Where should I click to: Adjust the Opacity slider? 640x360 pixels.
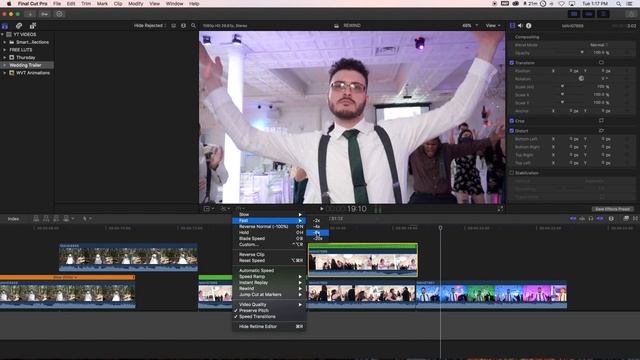tap(582, 53)
